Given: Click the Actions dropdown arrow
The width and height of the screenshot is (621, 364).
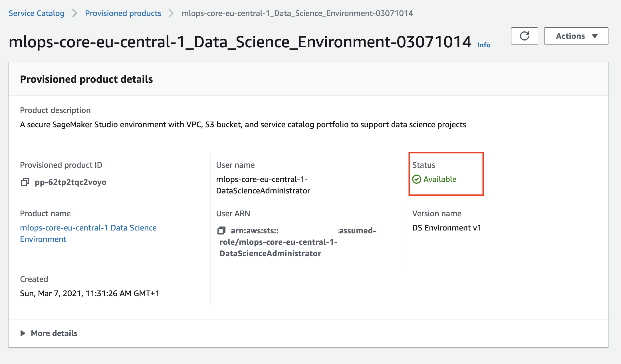Looking at the screenshot, I should [595, 36].
